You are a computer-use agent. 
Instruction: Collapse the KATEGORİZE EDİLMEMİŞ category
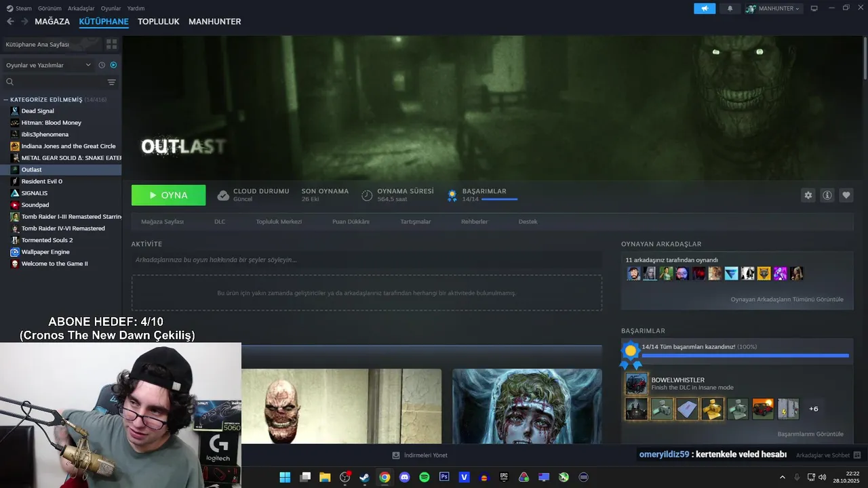coord(6,100)
